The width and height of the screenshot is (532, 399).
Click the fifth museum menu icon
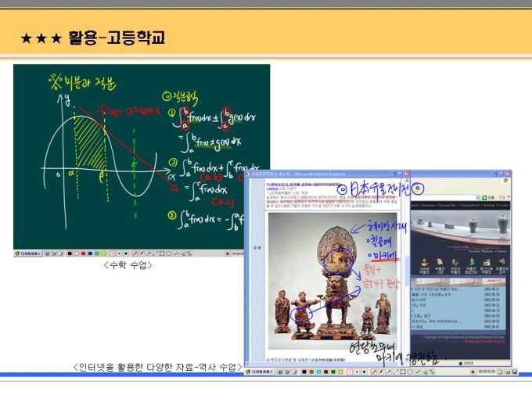pos(487,263)
